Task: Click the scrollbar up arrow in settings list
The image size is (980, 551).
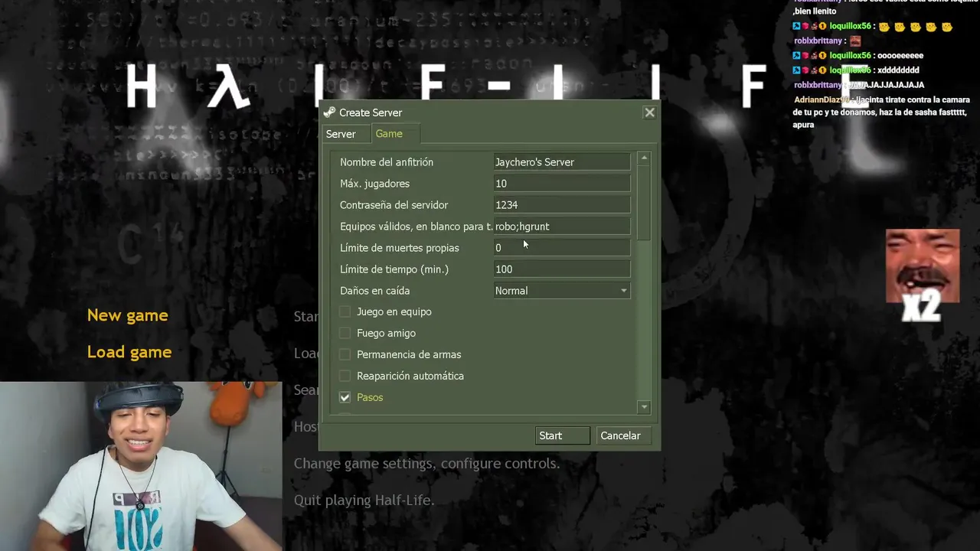Action: [644, 158]
